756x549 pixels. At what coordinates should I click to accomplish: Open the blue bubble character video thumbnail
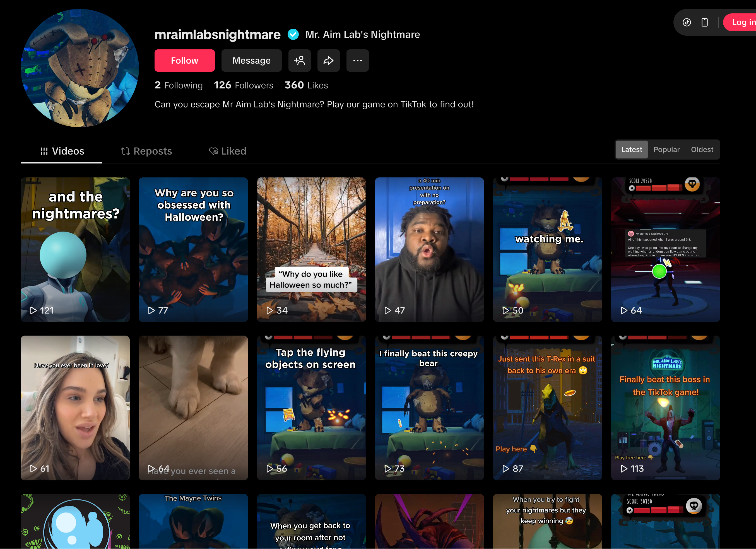point(75,521)
